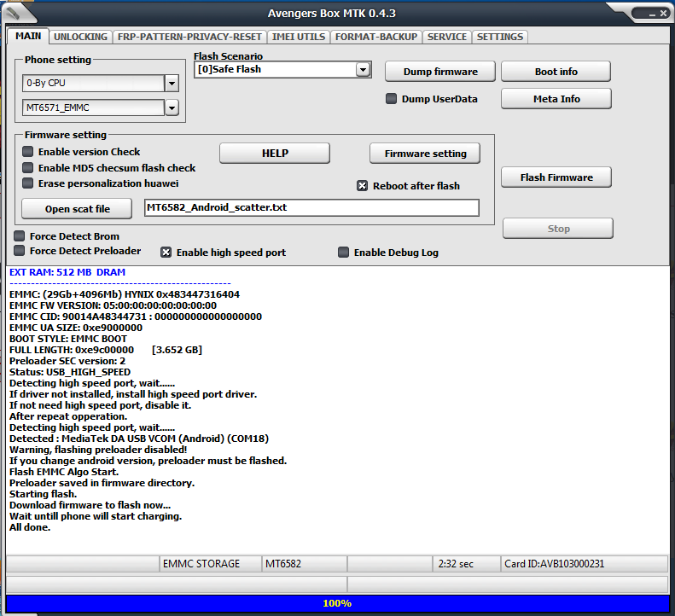
Task: Open the FRP-PATTERN-PRIVACY-RESET tab
Action: pos(189,37)
